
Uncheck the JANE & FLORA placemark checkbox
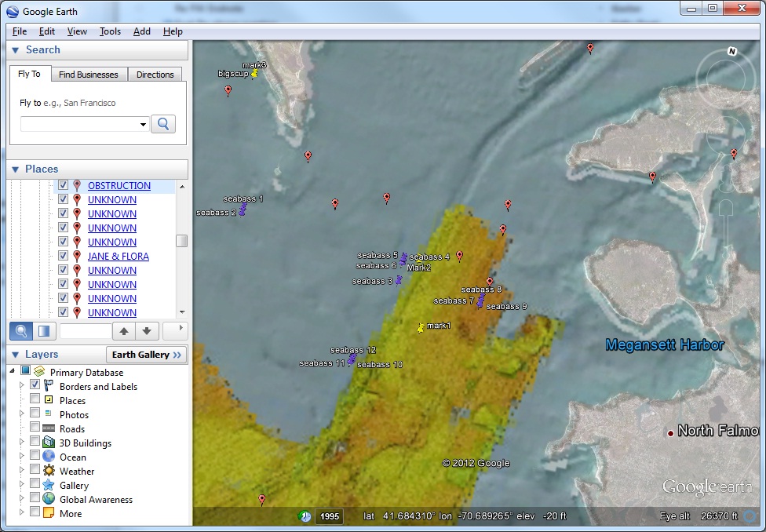click(64, 256)
